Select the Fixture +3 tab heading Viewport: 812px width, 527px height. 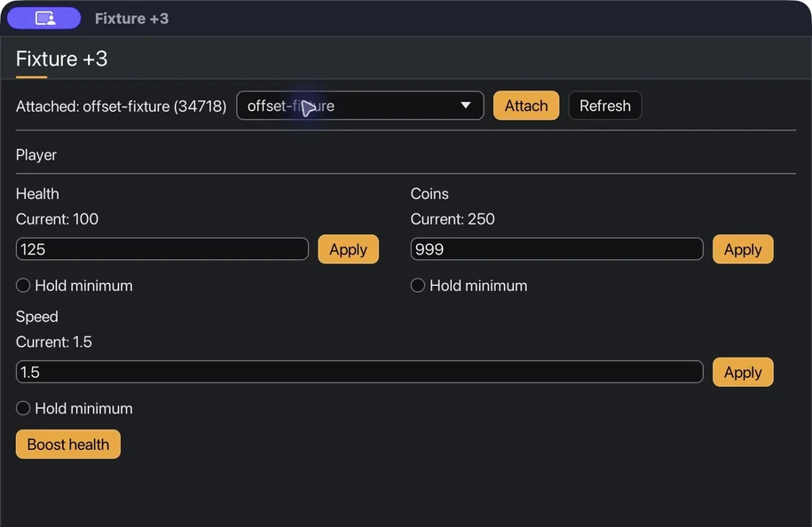pyautogui.click(x=61, y=59)
